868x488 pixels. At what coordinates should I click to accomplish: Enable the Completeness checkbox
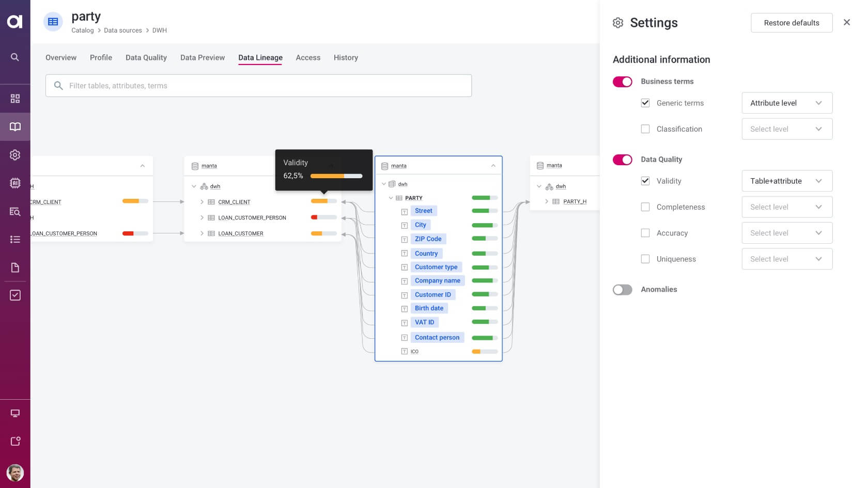[x=645, y=207]
